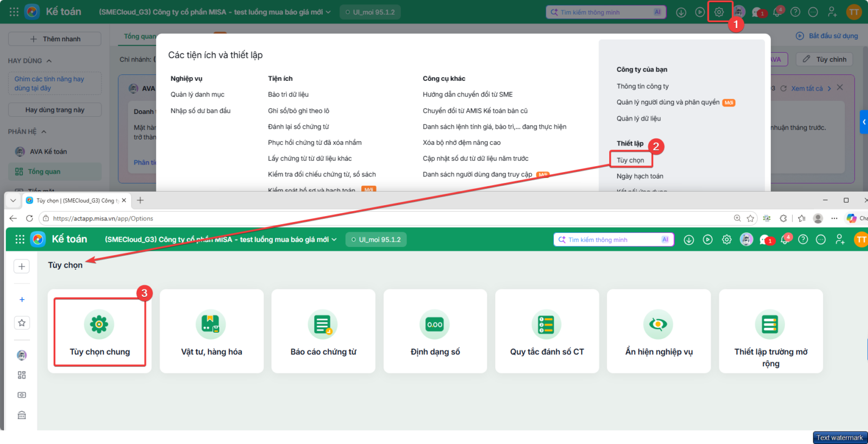Open the settings gear in the top window

point(719,12)
